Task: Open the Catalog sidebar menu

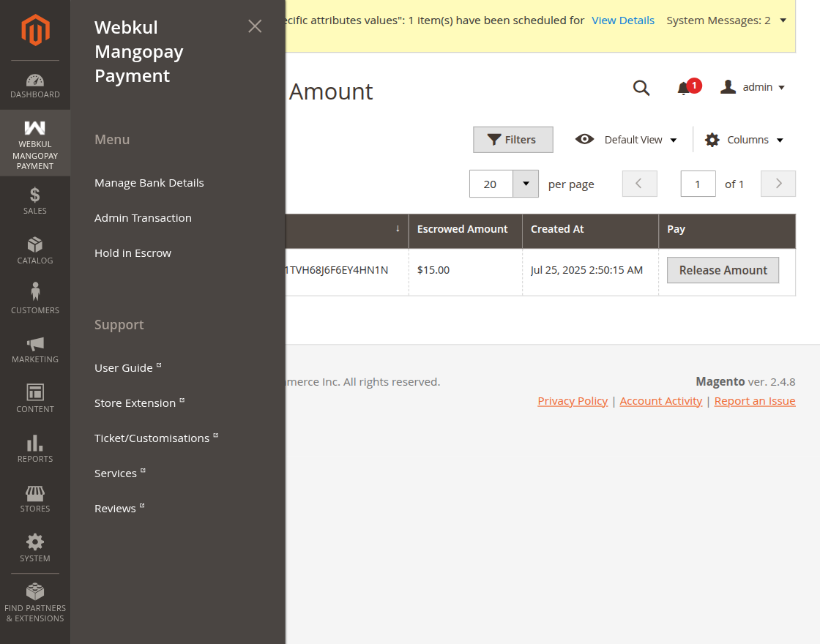Action: (35, 251)
